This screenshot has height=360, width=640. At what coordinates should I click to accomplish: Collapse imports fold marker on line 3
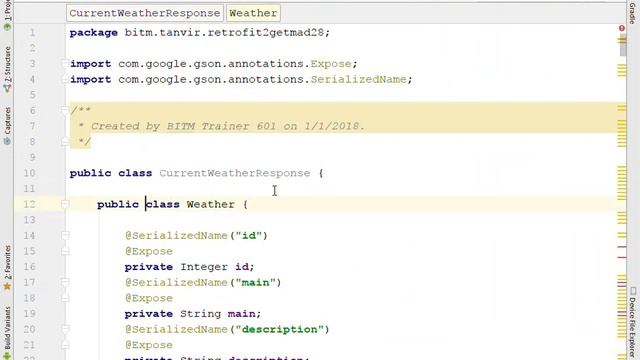click(65, 64)
